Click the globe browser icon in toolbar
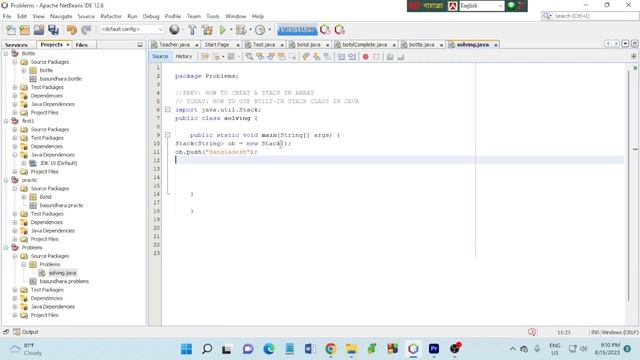Viewport: 640px width, 360px height. point(174,29)
